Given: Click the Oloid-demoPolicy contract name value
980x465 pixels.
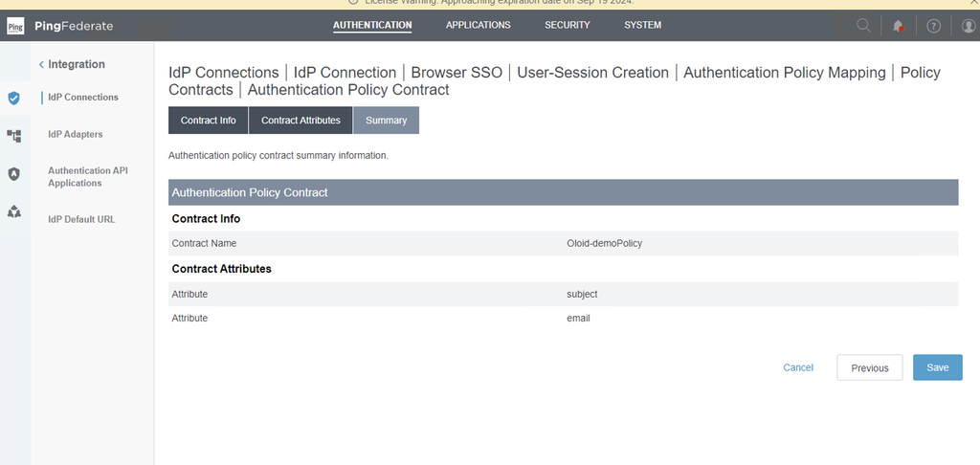Looking at the screenshot, I should [605, 243].
